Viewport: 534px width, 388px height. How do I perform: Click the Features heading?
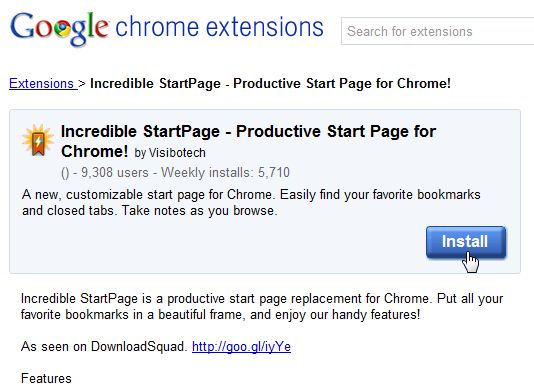click(x=46, y=378)
